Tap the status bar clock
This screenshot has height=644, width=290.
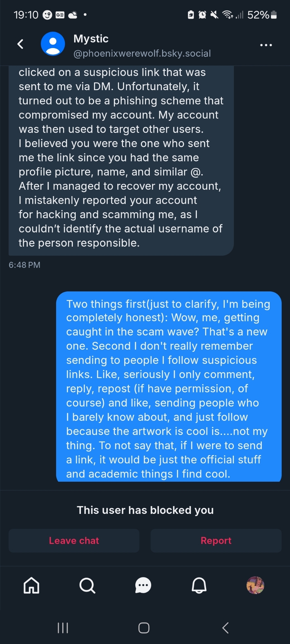point(26,15)
